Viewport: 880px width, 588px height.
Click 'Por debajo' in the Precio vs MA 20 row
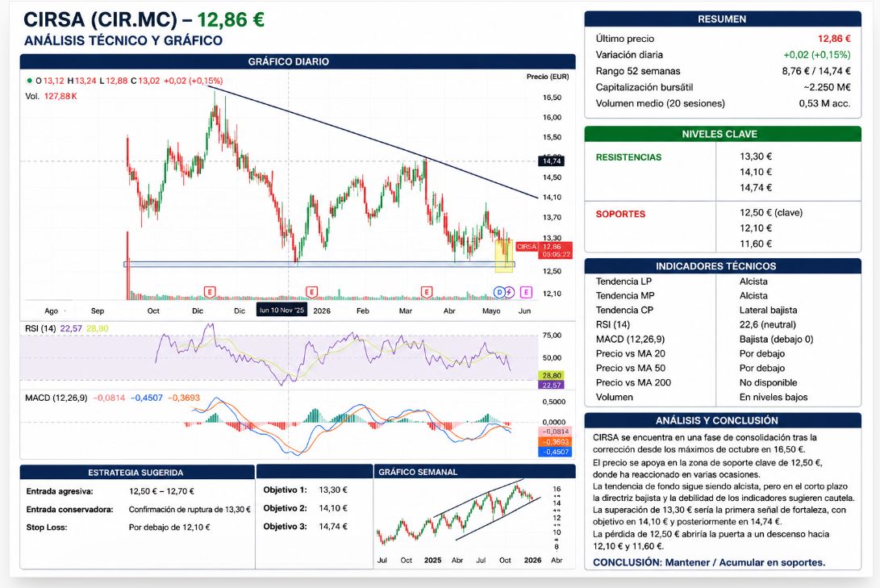point(761,353)
